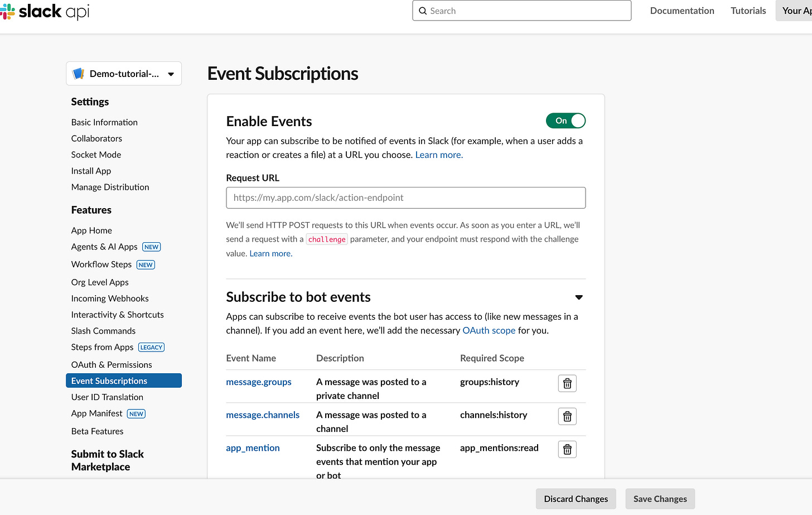Click the channels:history scope text
812x515 pixels.
tap(494, 415)
